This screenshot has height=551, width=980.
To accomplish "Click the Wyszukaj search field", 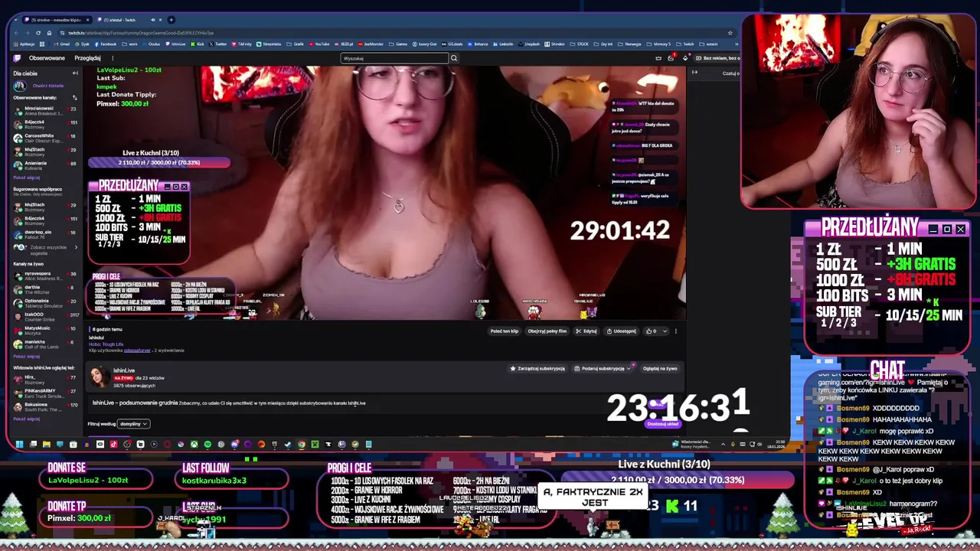I will pos(394,58).
